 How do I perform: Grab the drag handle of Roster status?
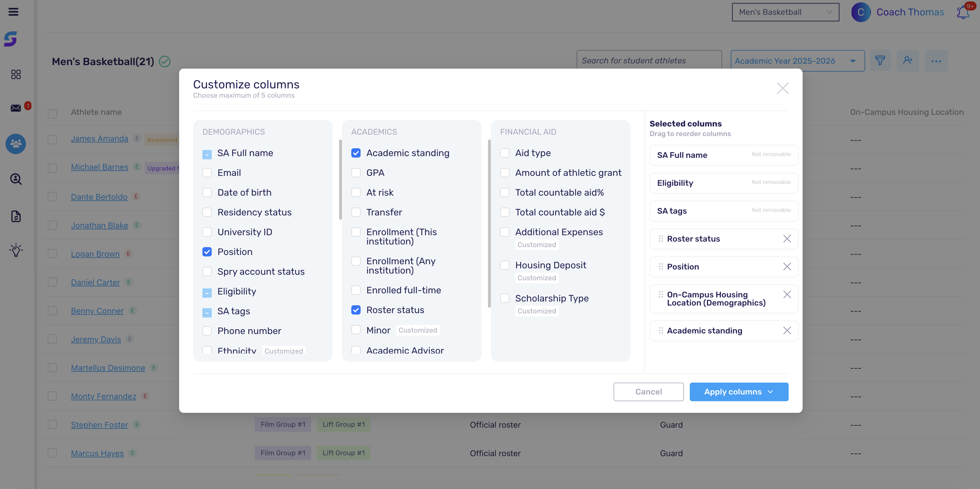[x=661, y=239]
